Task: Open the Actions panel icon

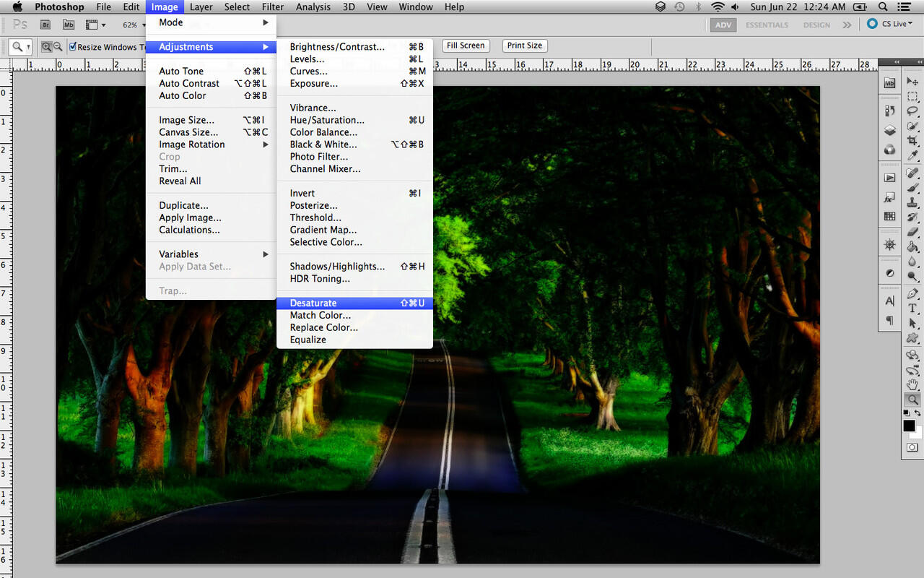Action: click(890, 178)
